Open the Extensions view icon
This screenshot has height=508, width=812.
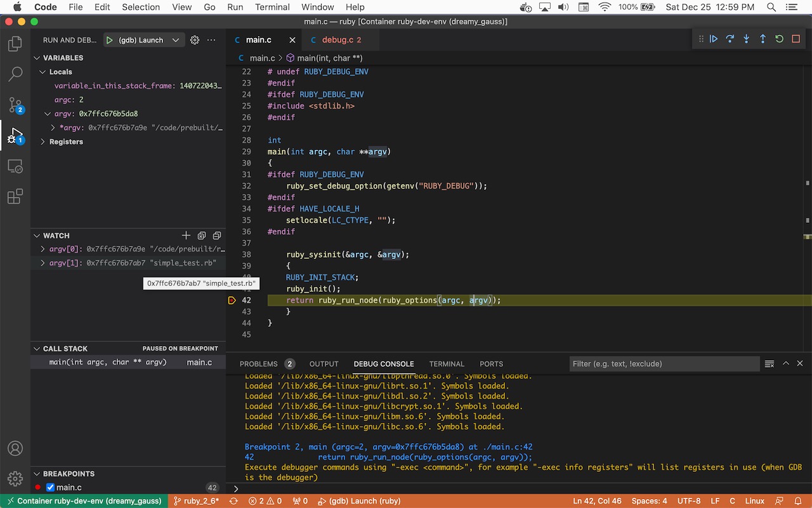(15, 196)
